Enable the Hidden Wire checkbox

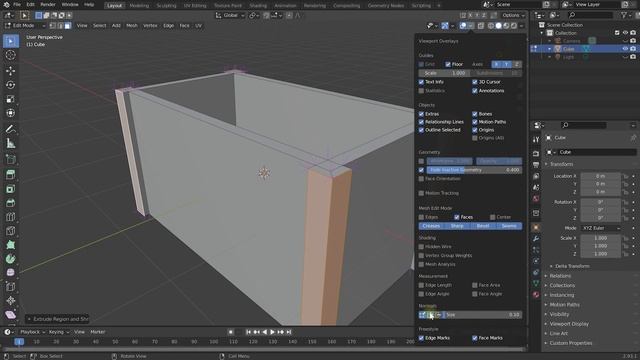pyautogui.click(x=421, y=247)
